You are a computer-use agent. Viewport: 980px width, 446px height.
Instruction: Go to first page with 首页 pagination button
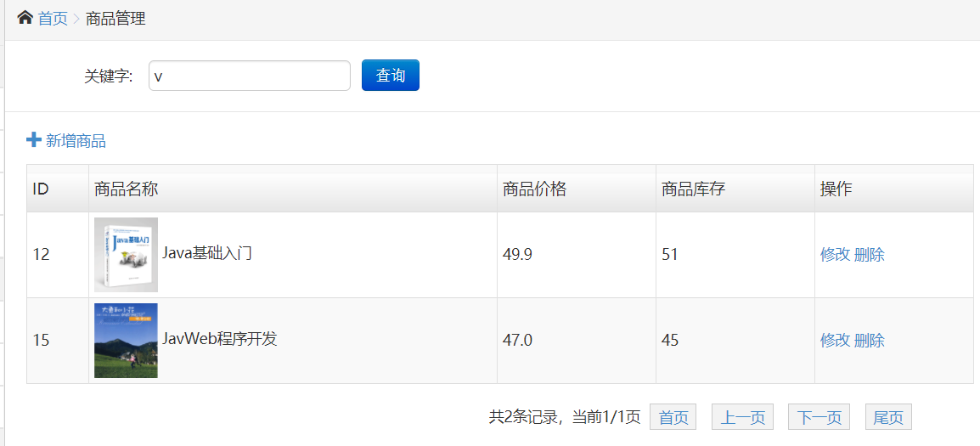pyautogui.click(x=673, y=417)
